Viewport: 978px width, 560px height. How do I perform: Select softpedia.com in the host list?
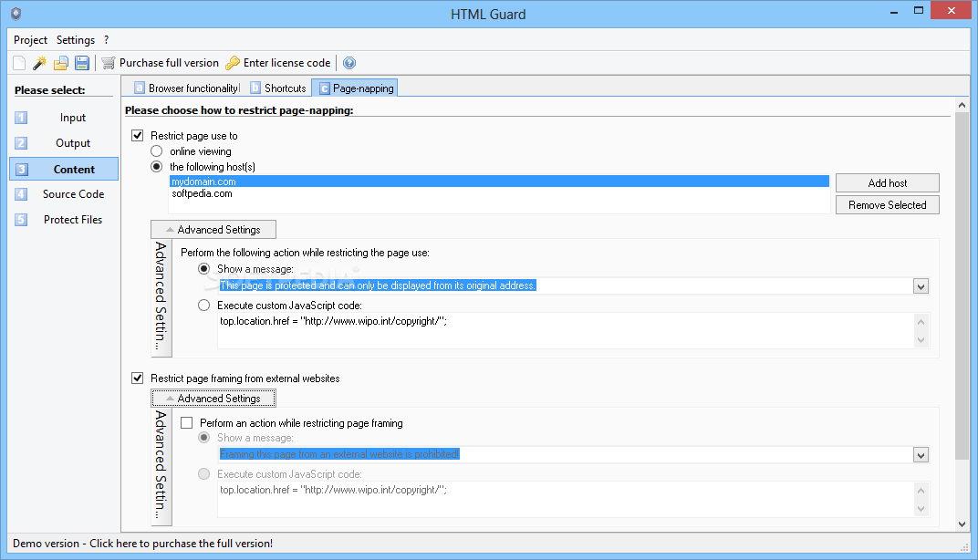click(x=499, y=193)
